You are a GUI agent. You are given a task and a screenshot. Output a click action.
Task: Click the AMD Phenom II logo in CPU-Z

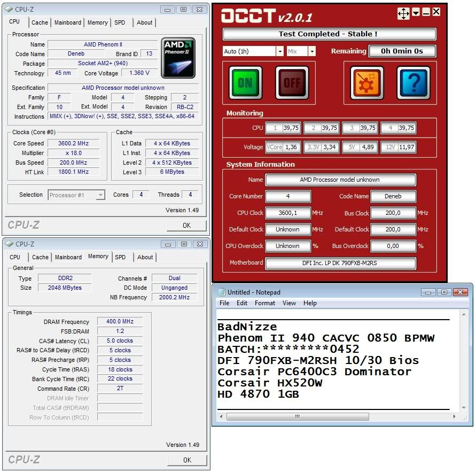(178, 58)
